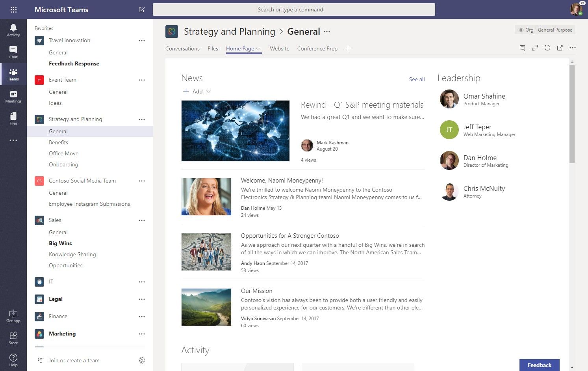588x371 pixels.
Task: Reload the Home Page tab
Action: pos(547,48)
